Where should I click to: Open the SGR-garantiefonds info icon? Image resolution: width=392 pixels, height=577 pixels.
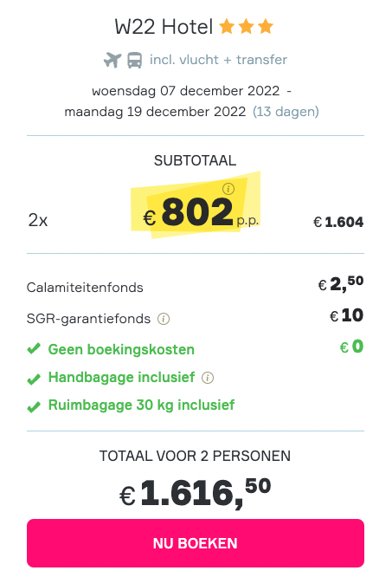pyautogui.click(x=164, y=319)
